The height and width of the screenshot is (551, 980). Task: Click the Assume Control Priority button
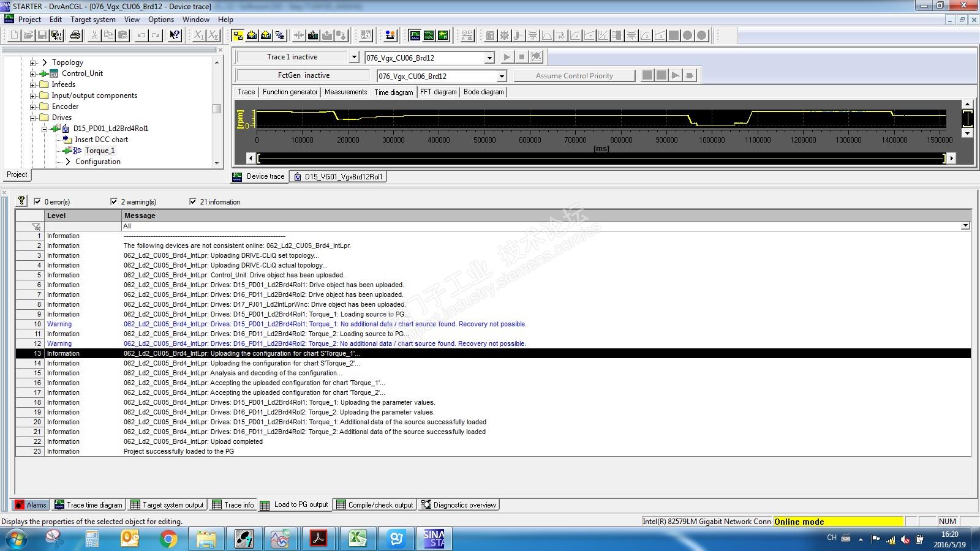tap(574, 75)
